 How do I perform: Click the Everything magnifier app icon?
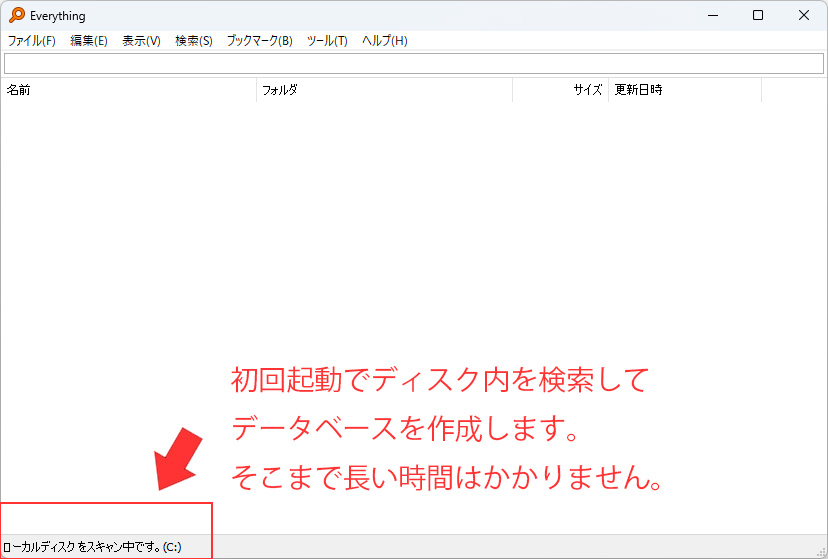[16, 15]
